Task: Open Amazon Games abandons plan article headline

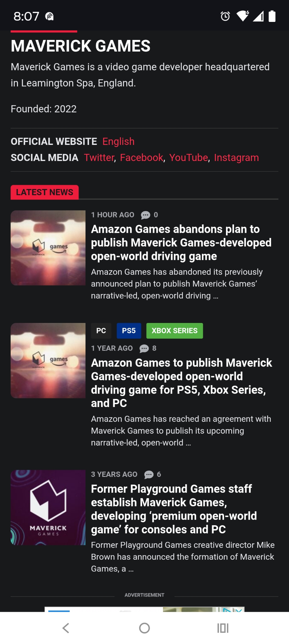Action: point(181,243)
